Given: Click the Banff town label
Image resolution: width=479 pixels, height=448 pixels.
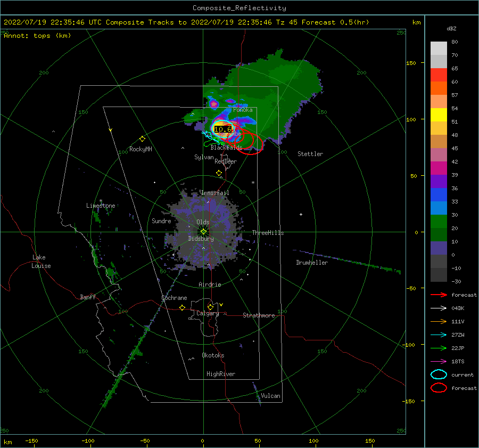Looking at the screenshot, I should coord(88,297).
